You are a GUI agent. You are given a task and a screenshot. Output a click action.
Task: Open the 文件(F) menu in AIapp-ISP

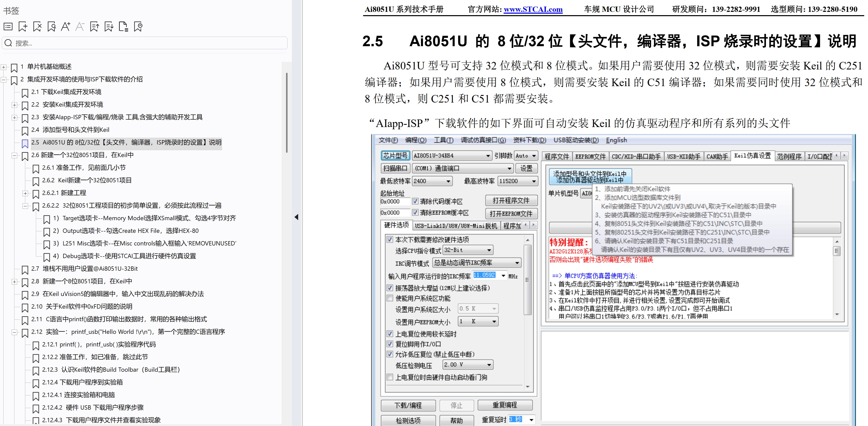click(388, 140)
